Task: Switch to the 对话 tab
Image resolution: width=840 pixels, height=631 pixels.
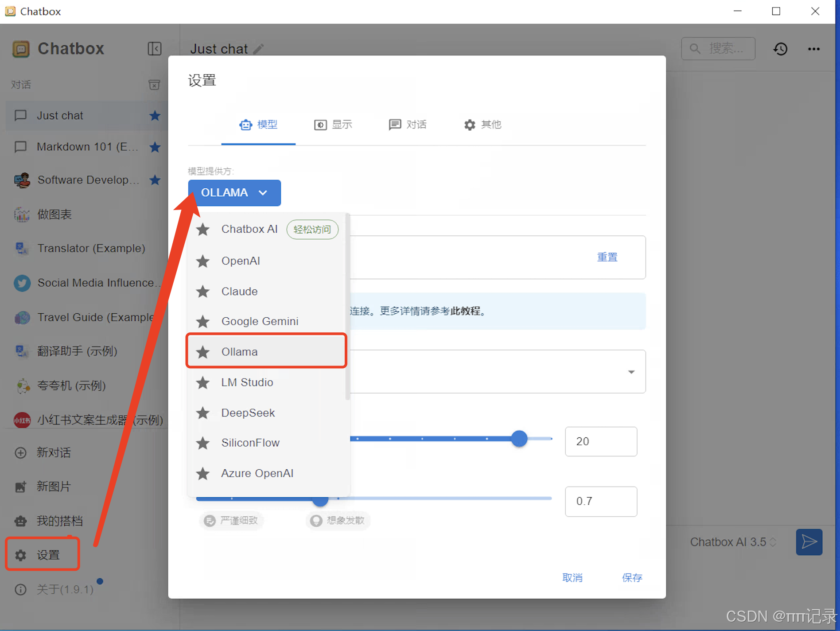Action: click(x=408, y=125)
